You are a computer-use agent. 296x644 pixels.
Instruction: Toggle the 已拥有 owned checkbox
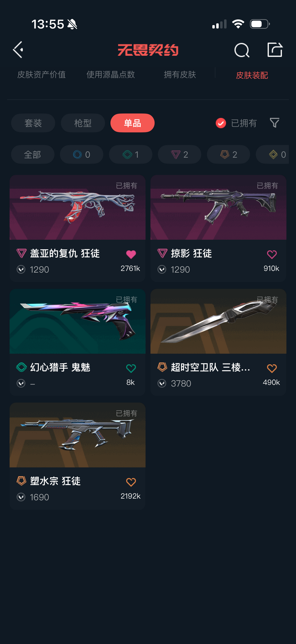(221, 123)
